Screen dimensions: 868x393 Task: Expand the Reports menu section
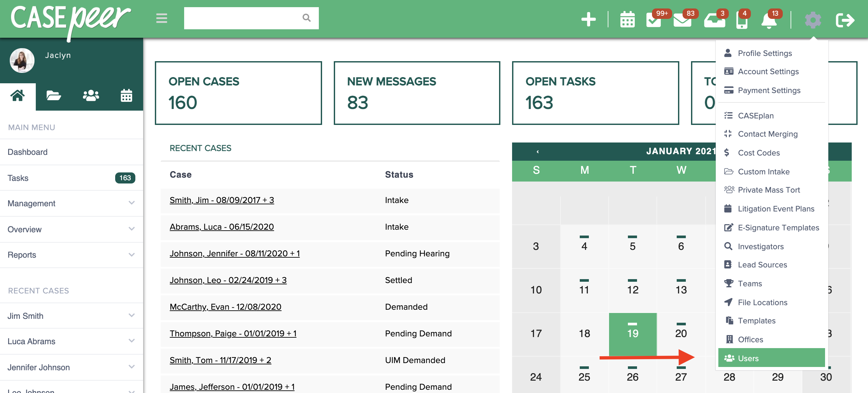[72, 255]
